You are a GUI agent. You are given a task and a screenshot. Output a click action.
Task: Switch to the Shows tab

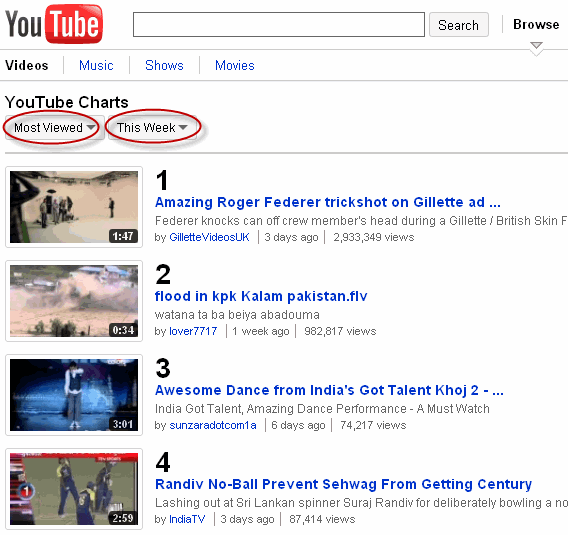click(164, 66)
